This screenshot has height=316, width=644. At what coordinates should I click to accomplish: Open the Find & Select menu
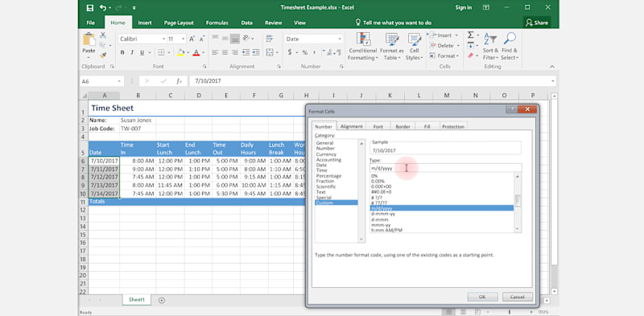pyautogui.click(x=510, y=47)
